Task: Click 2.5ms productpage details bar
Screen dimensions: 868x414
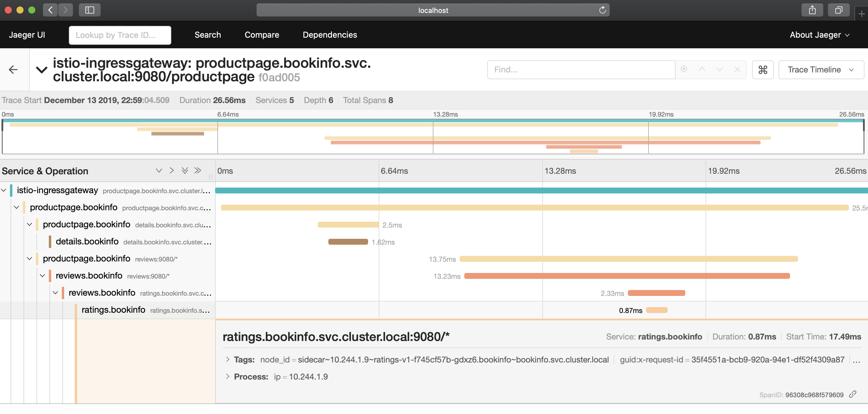Action: point(348,225)
